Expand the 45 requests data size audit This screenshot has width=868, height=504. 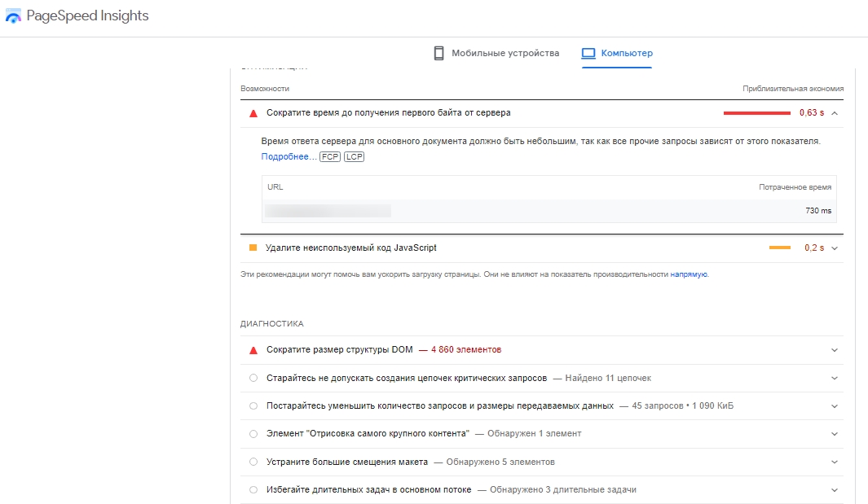pos(834,405)
